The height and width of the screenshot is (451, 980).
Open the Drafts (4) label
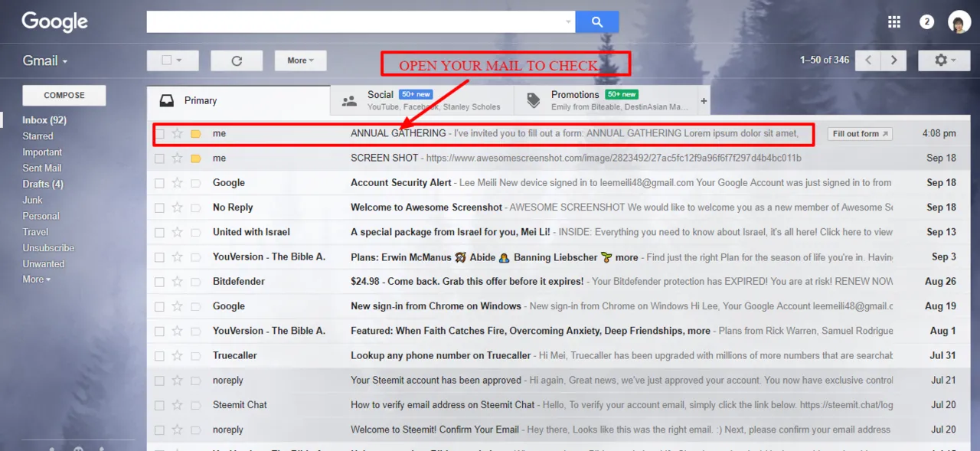43,184
